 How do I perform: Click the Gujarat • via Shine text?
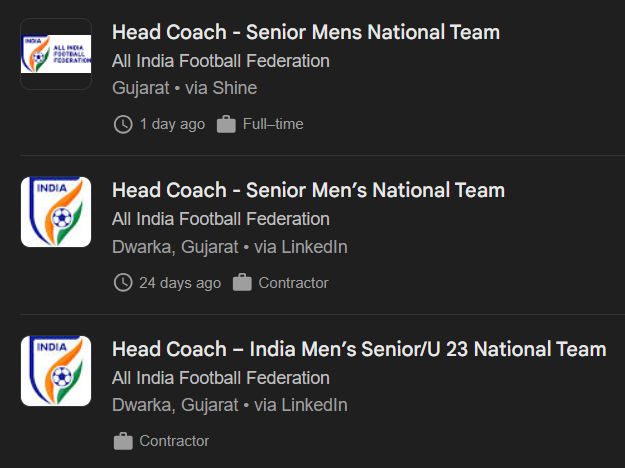tap(185, 88)
